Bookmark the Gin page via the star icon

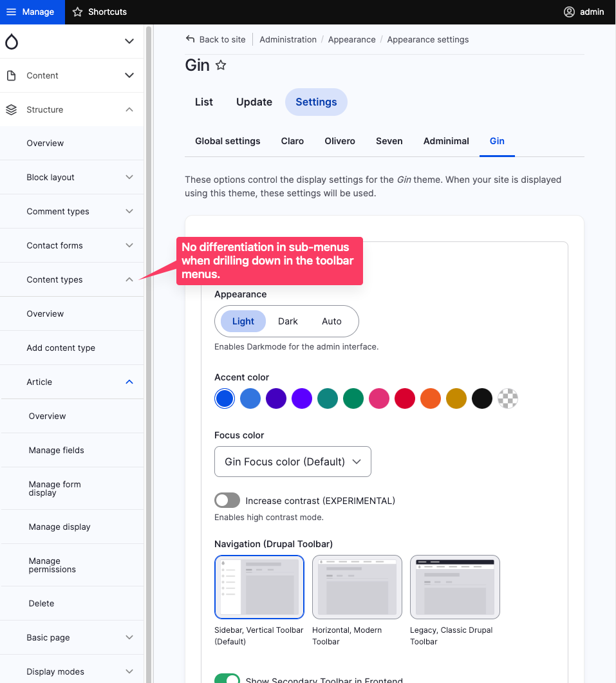pos(219,64)
